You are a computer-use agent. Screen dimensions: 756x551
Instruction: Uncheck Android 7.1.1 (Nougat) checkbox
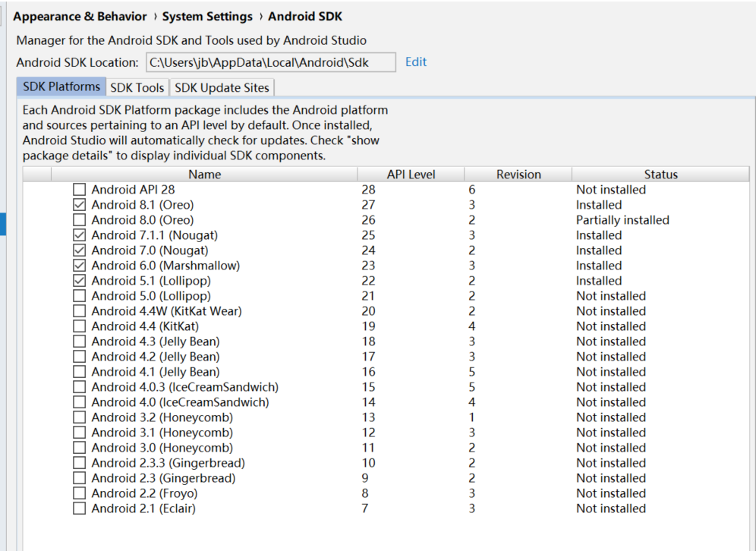coord(80,235)
